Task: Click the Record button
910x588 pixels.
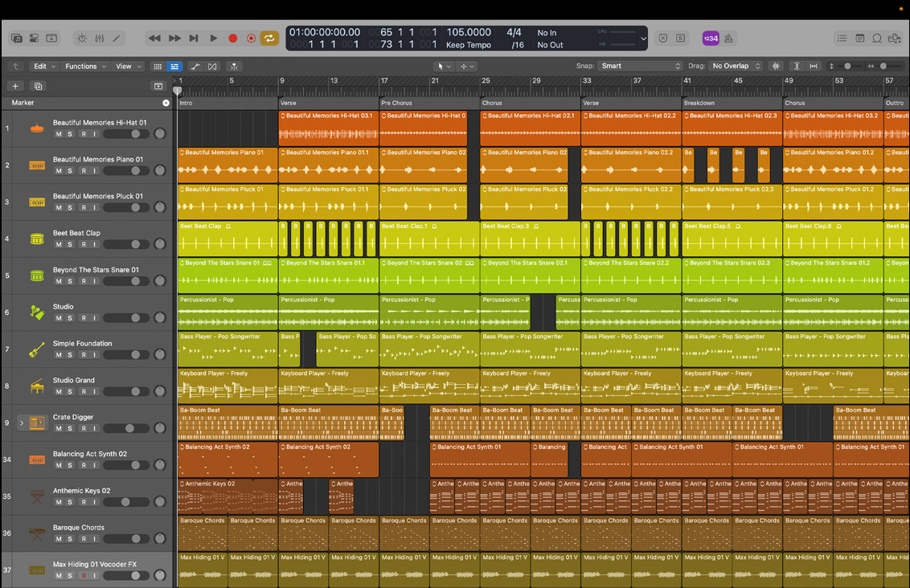Action: (x=233, y=39)
